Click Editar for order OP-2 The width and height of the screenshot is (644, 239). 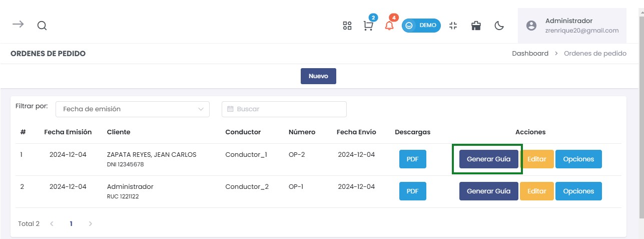[537, 159]
